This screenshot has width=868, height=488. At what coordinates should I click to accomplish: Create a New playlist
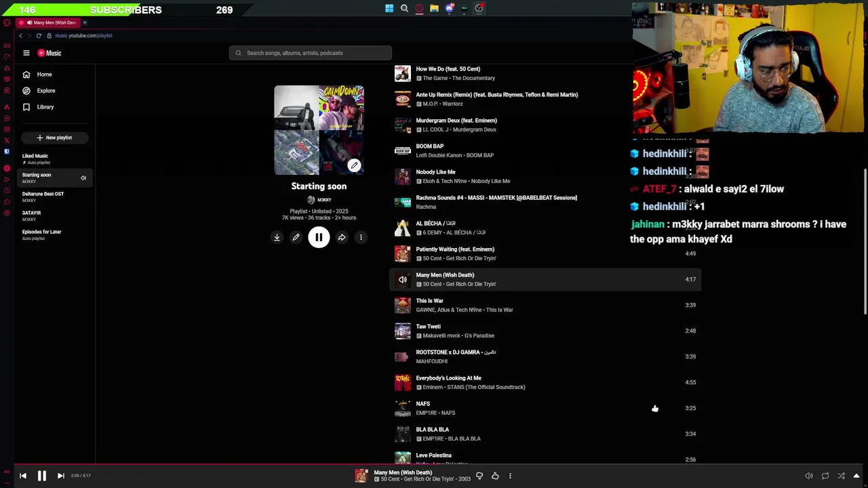(54, 138)
